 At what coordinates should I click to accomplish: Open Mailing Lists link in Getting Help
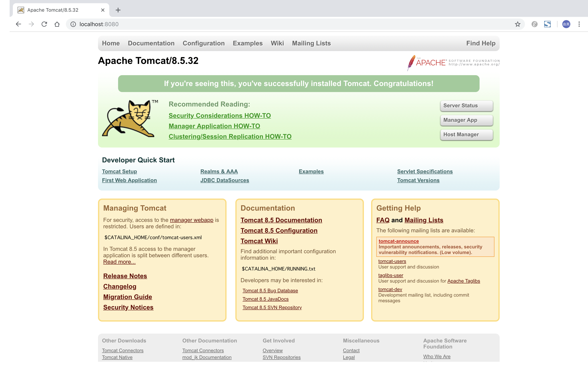424,220
